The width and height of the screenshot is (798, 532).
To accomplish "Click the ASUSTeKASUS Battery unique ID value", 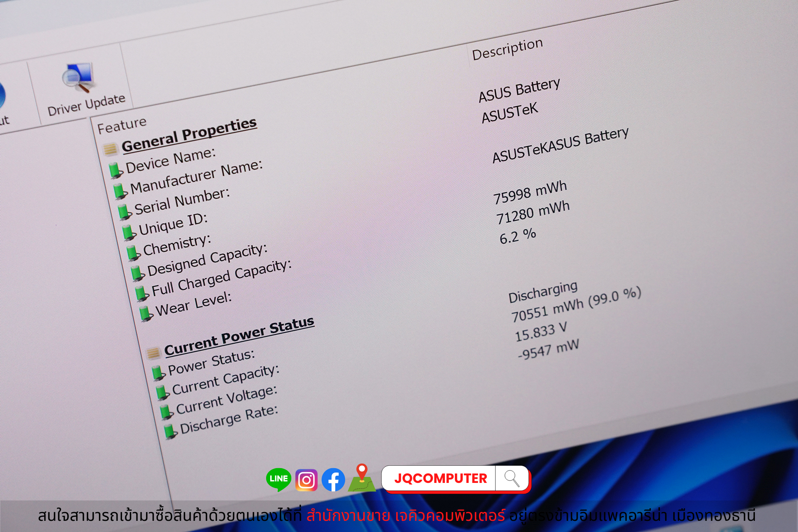I will [561, 145].
